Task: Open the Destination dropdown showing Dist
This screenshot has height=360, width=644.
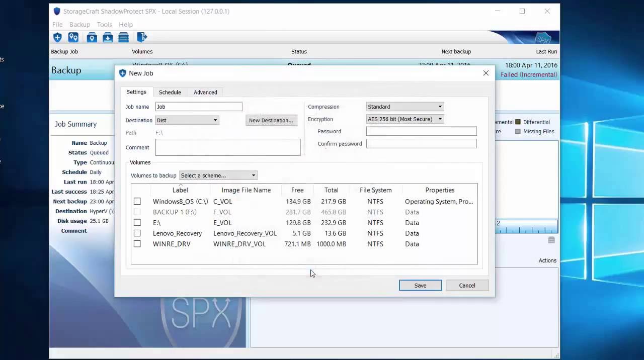Action: pyautogui.click(x=187, y=120)
